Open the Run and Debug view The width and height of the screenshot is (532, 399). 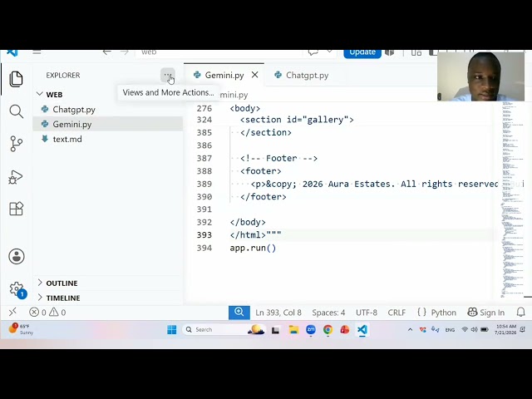[x=16, y=177]
